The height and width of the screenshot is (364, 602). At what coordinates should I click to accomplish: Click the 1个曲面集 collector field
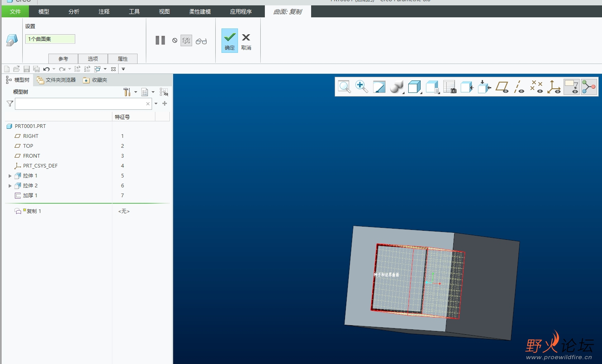click(50, 39)
